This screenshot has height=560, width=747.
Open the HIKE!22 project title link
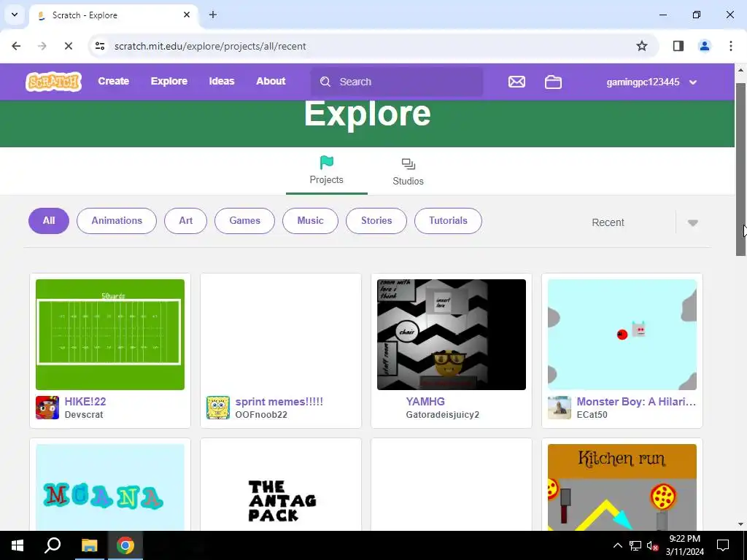[85, 402]
